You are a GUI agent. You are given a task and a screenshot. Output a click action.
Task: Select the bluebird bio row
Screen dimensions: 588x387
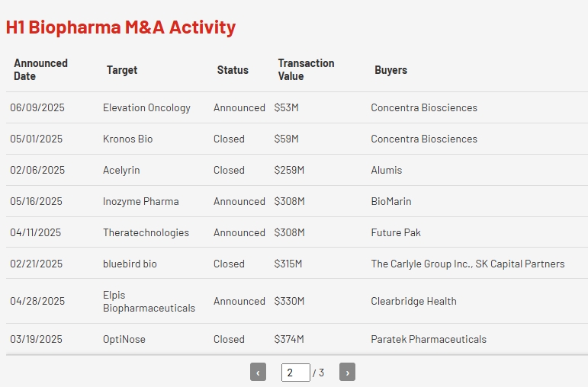[x=130, y=264]
